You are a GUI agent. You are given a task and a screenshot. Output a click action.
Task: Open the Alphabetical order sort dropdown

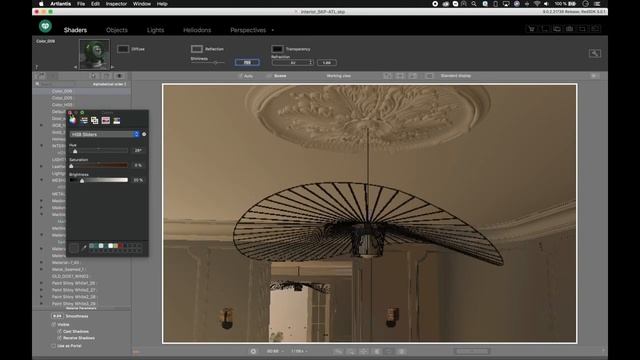pyautogui.click(x=109, y=84)
